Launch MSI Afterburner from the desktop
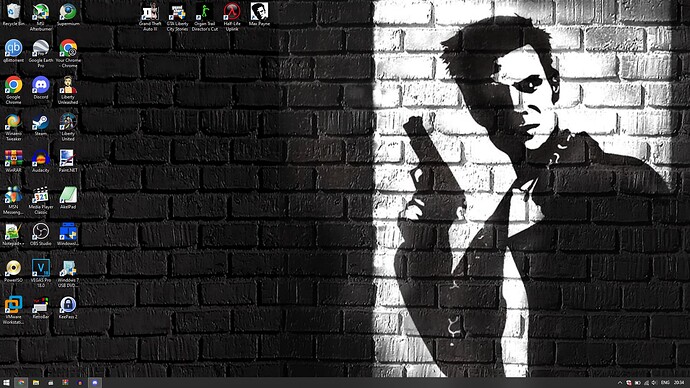This screenshot has height=388, width=690. point(40,17)
